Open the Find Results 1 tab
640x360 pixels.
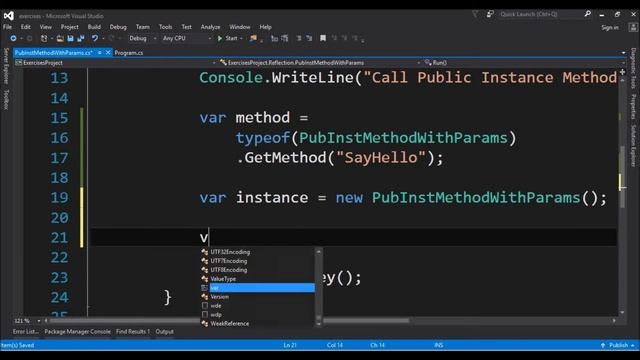coord(133,331)
